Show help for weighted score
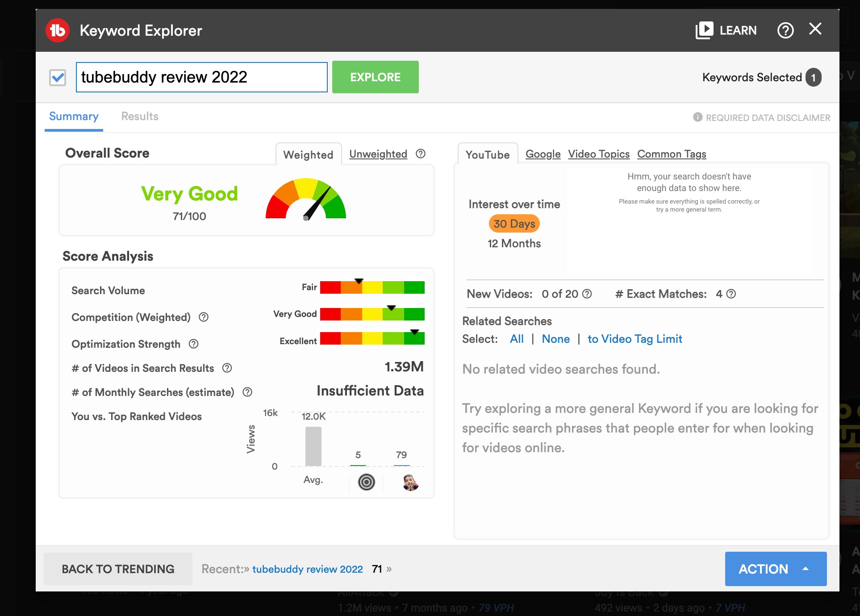This screenshot has height=616, width=860. 421,154
